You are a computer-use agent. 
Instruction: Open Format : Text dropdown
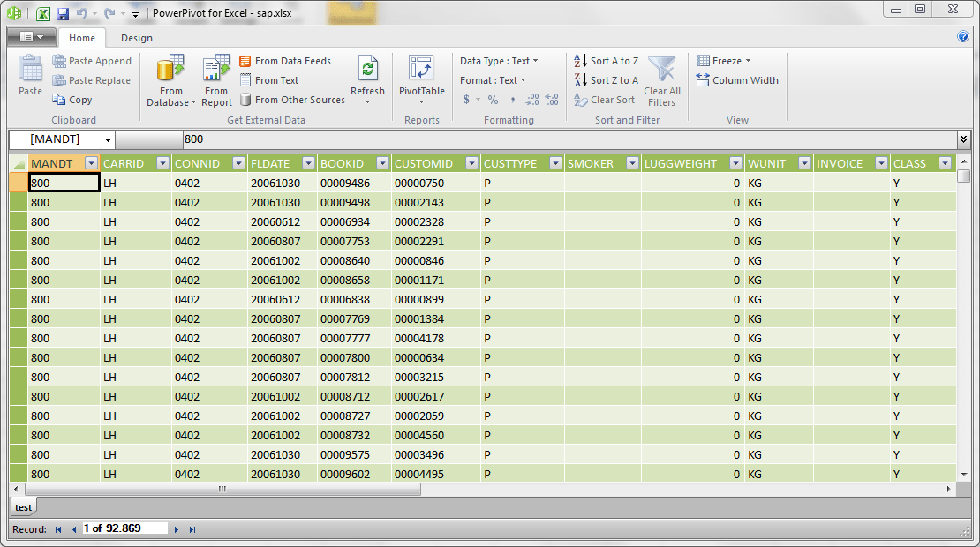click(493, 80)
